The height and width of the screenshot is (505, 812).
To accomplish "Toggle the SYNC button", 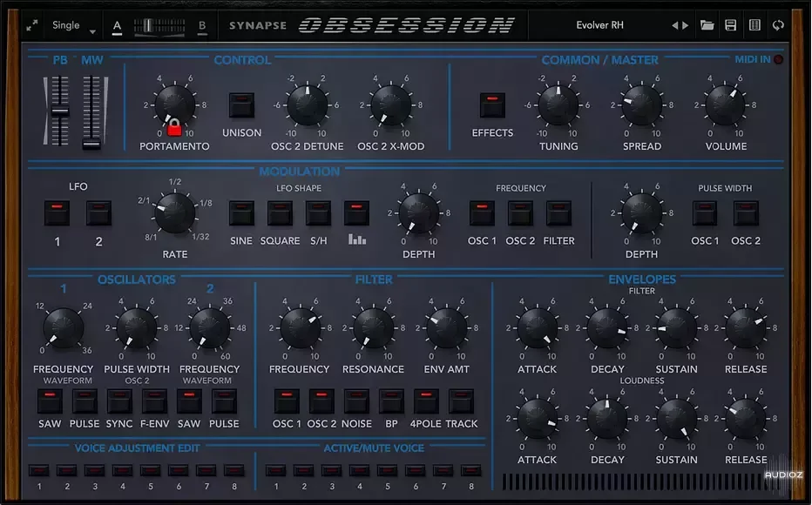I will 119,401.
